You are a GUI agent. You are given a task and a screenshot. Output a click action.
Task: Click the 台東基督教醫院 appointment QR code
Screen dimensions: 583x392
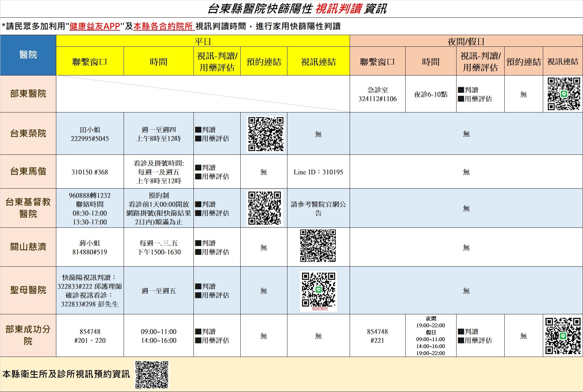point(265,208)
